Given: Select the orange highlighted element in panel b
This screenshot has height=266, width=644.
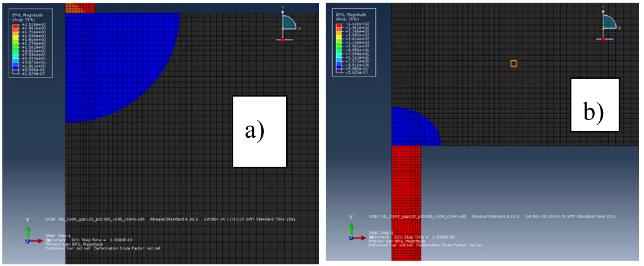Looking at the screenshot, I should coord(513,63).
